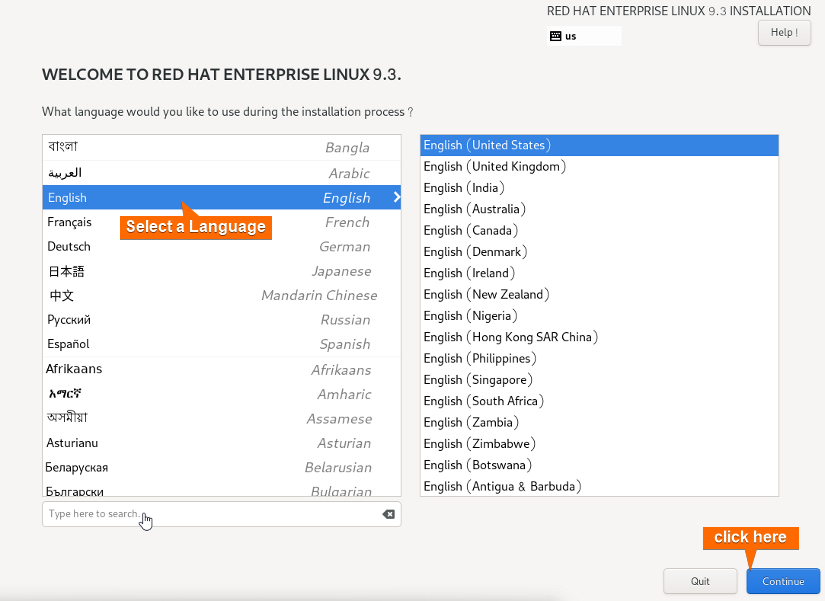Choose English (Antigua & Barbuda) locale
Screen dimensions: 825x601
tap(599, 486)
